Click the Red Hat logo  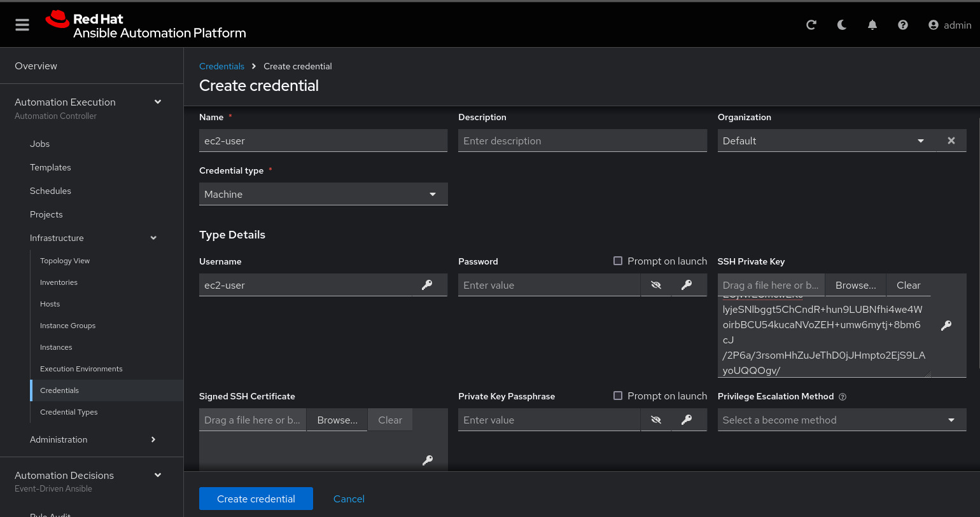click(x=146, y=25)
